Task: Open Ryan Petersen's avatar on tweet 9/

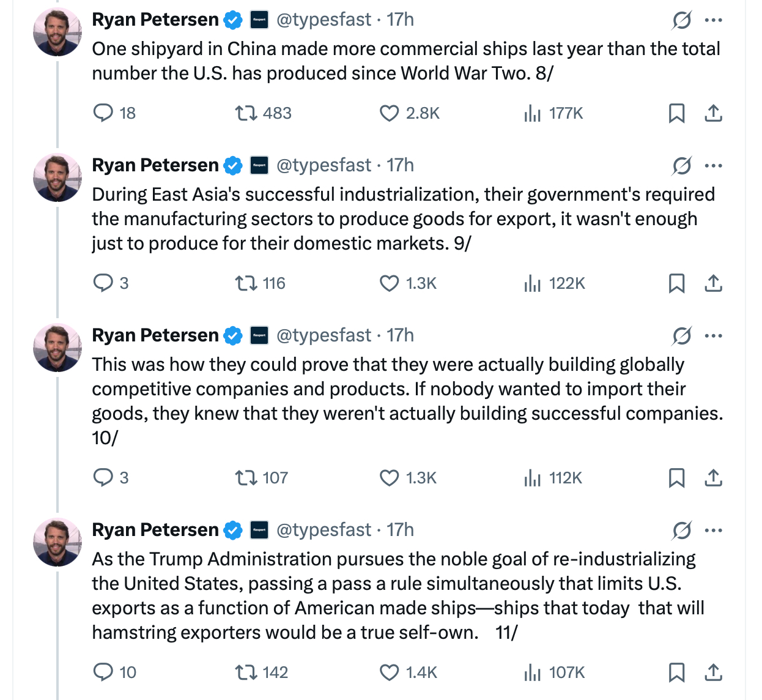Action: click(57, 177)
